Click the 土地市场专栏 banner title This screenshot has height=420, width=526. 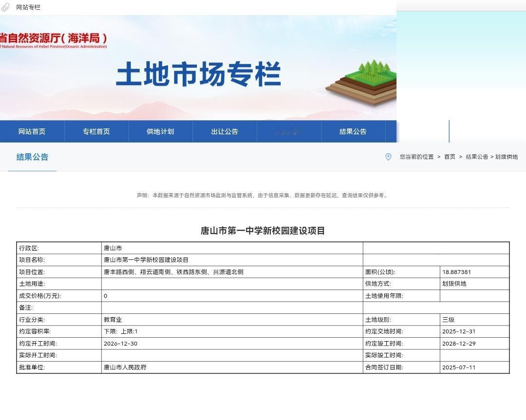coord(199,73)
